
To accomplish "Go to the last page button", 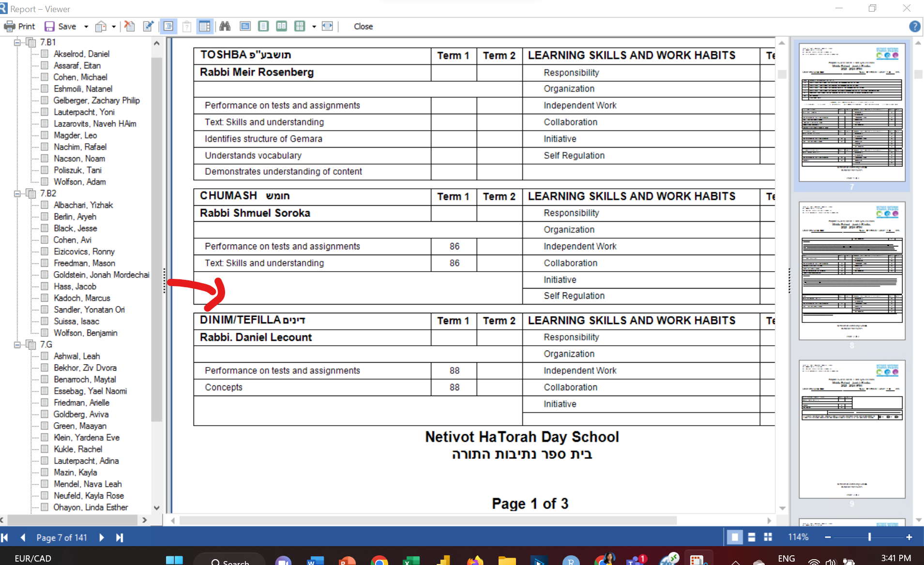I will [x=120, y=537].
